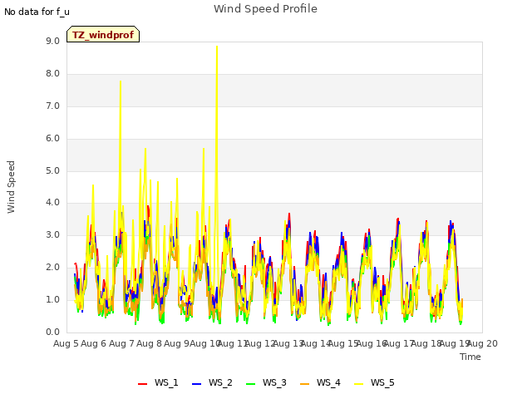532x399 pixels.
Task: Select the WS_1 legend label
Action: pos(166,382)
